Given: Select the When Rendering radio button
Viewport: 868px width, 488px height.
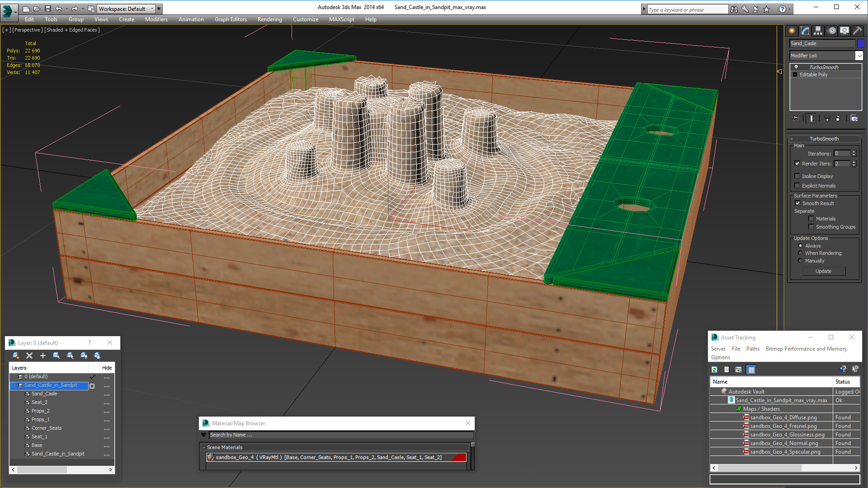Looking at the screenshot, I should 800,253.
